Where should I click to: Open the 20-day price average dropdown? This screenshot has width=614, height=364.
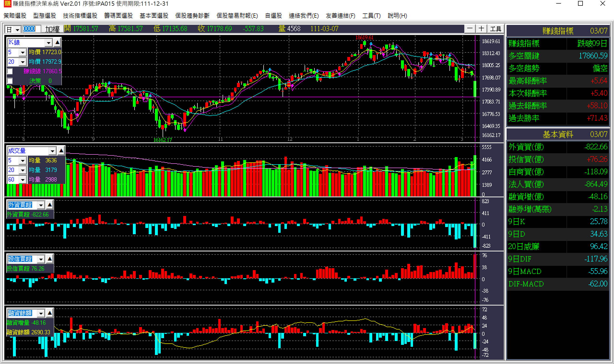(x=23, y=62)
